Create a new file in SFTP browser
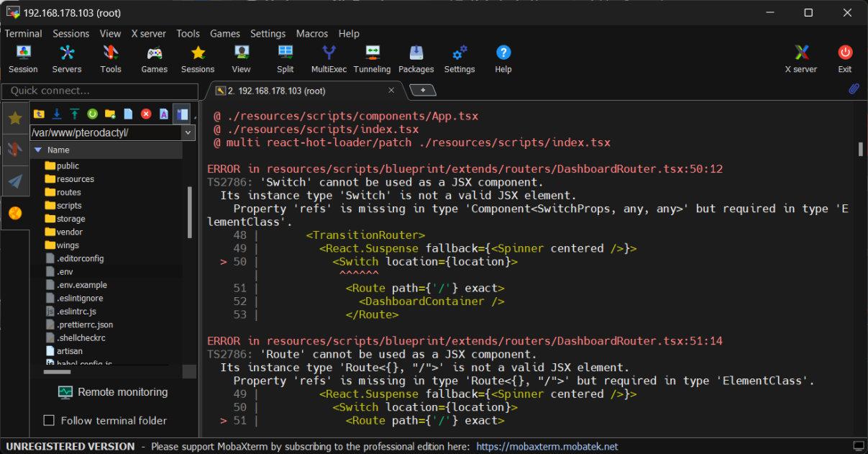Screen dimensions: 868x454 click(128, 114)
